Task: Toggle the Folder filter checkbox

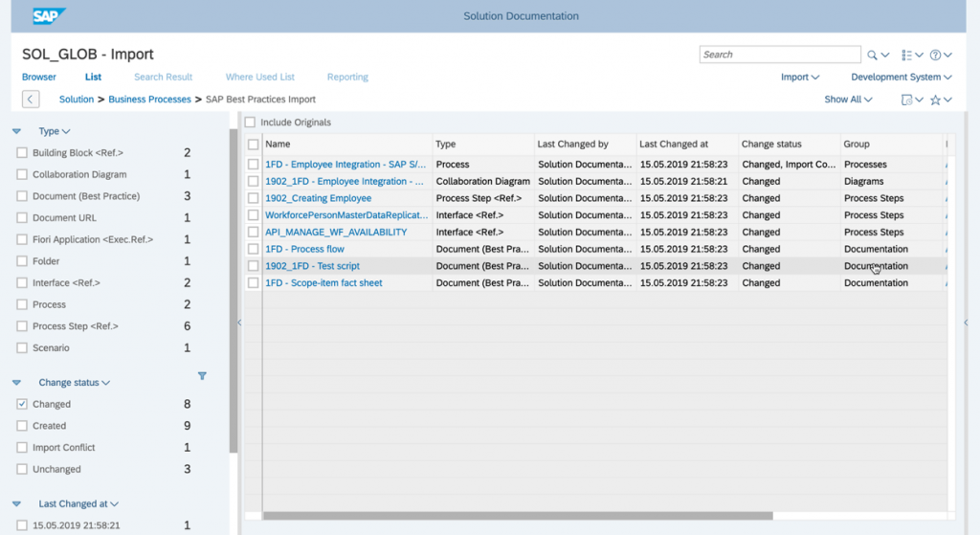Action: pos(22,261)
